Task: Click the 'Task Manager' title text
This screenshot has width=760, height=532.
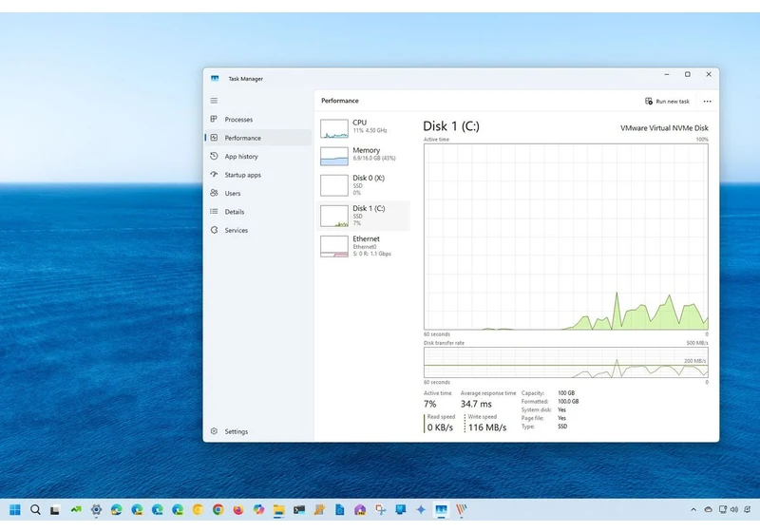Action: pos(245,79)
